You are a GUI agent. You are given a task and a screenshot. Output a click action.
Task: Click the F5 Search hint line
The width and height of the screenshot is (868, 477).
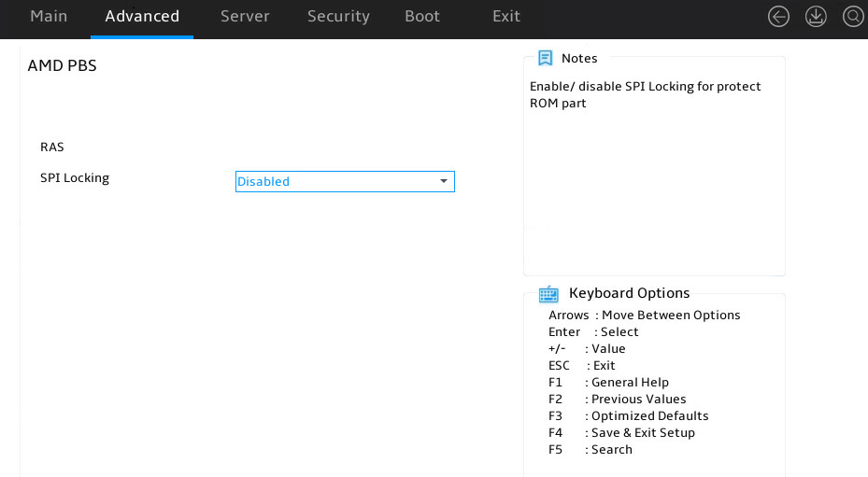tap(591, 449)
